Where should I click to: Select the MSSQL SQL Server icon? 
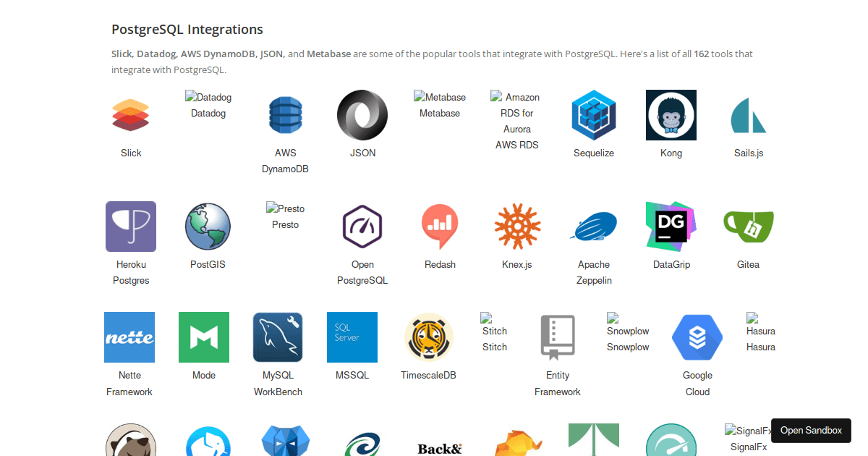tap(352, 337)
